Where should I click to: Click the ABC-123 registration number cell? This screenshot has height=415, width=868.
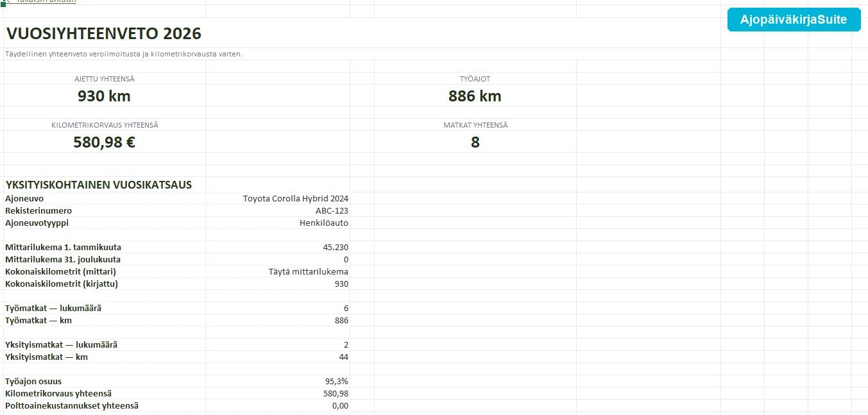click(278, 211)
